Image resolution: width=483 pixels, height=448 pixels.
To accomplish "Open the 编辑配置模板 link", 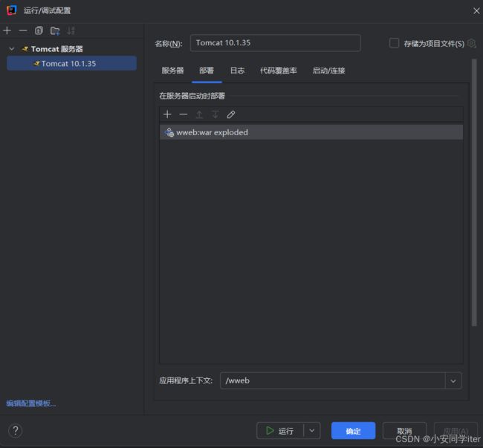I will coord(31,403).
